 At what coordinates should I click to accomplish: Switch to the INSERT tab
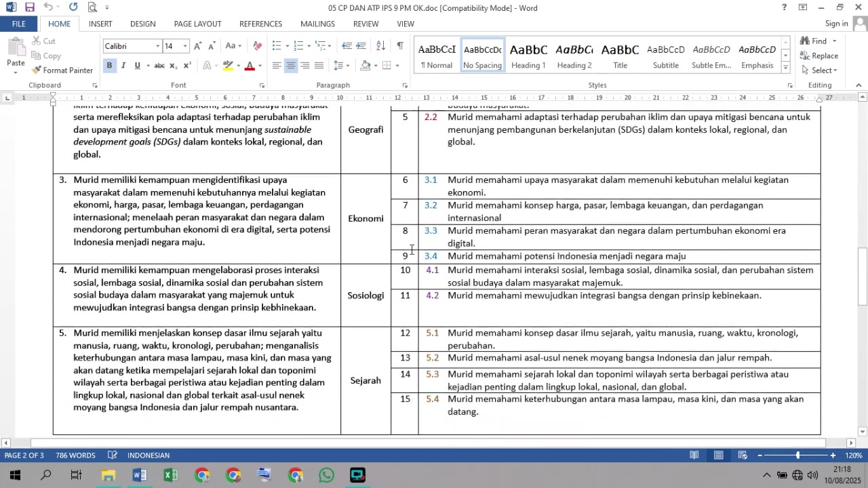pyautogui.click(x=100, y=24)
